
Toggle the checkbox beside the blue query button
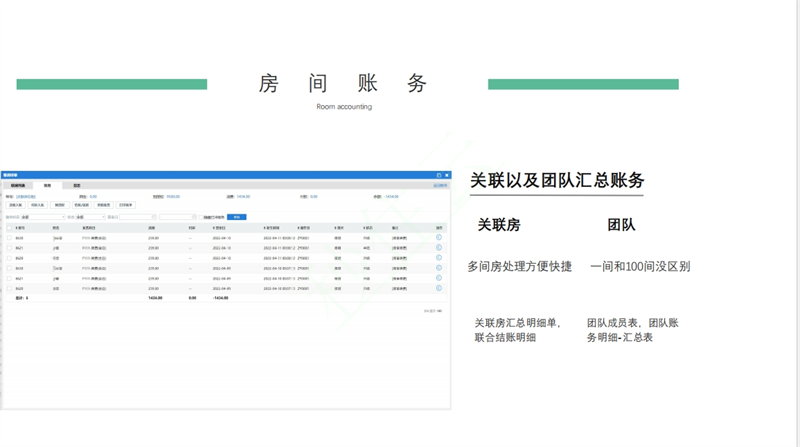coord(203,217)
